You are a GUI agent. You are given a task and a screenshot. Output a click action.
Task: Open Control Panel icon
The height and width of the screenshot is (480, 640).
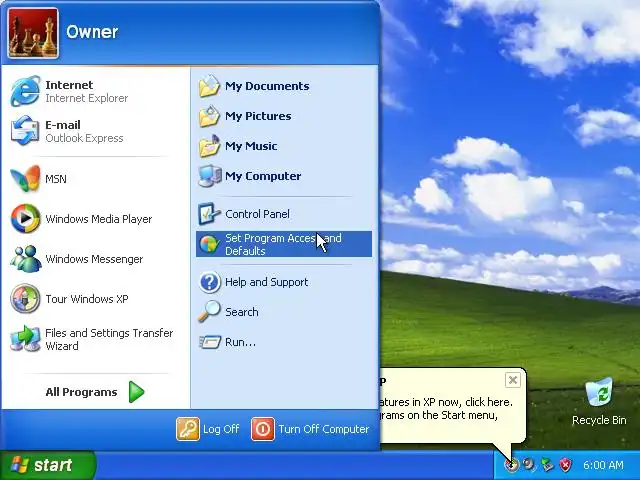(209, 213)
